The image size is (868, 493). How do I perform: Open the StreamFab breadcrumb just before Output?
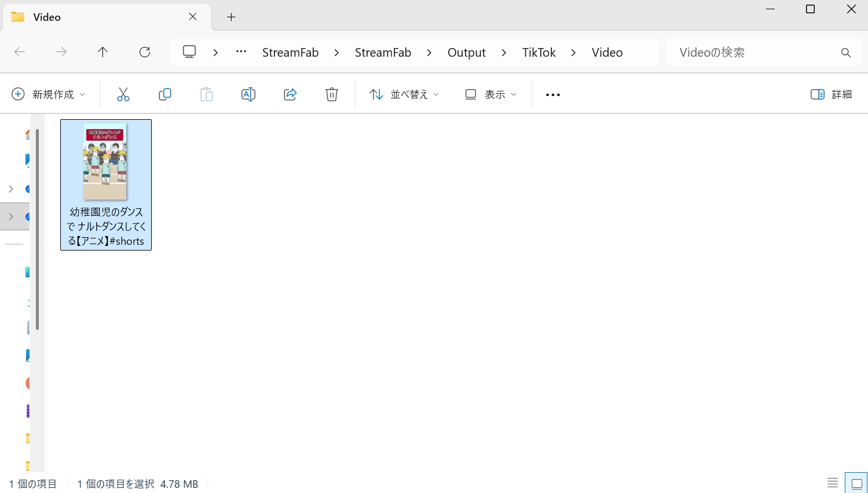pos(383,52)
